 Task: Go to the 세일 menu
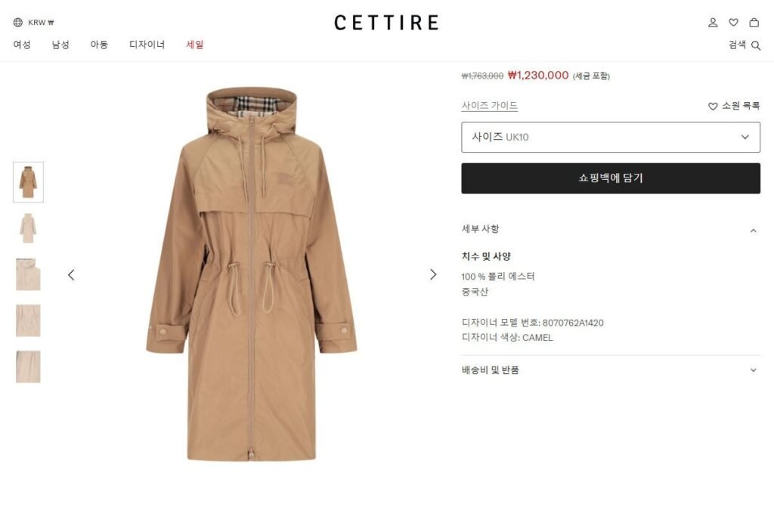[x=194, y=45]
